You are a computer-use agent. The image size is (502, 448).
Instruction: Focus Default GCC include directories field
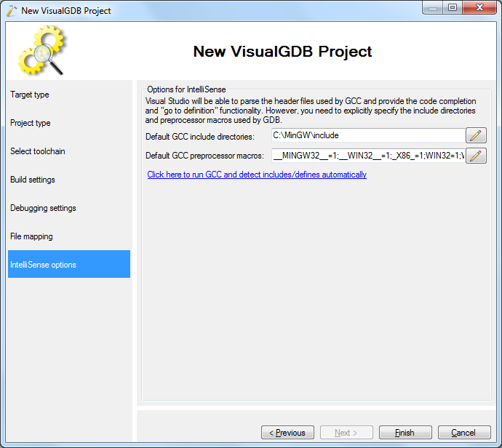(368, 135)
